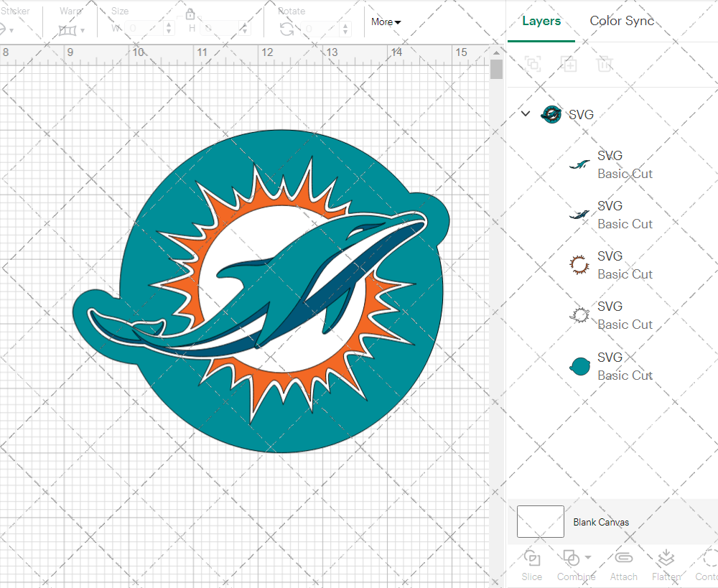Click the Slice tool
This screenshot has width=718, height=588.
[x=531, y=566]
